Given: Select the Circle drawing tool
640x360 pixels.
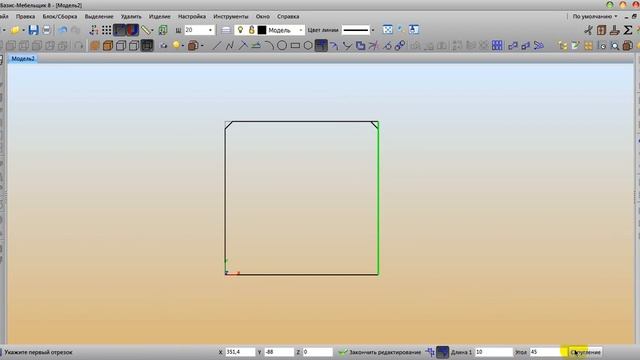Looking at the screenshot, I should pos(282,45).
